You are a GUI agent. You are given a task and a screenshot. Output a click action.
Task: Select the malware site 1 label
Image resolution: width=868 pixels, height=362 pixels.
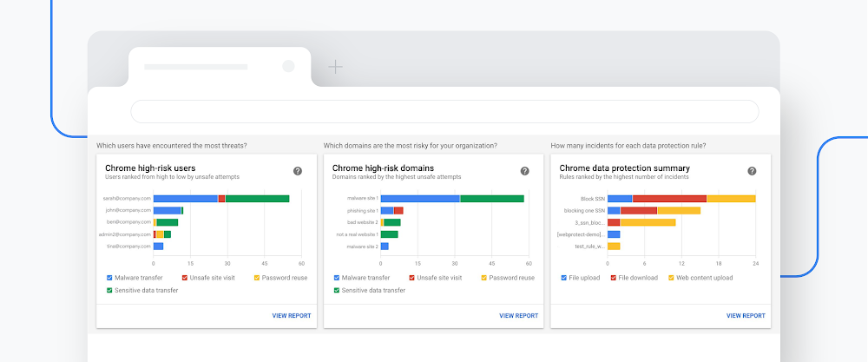(x=363, y=198)
